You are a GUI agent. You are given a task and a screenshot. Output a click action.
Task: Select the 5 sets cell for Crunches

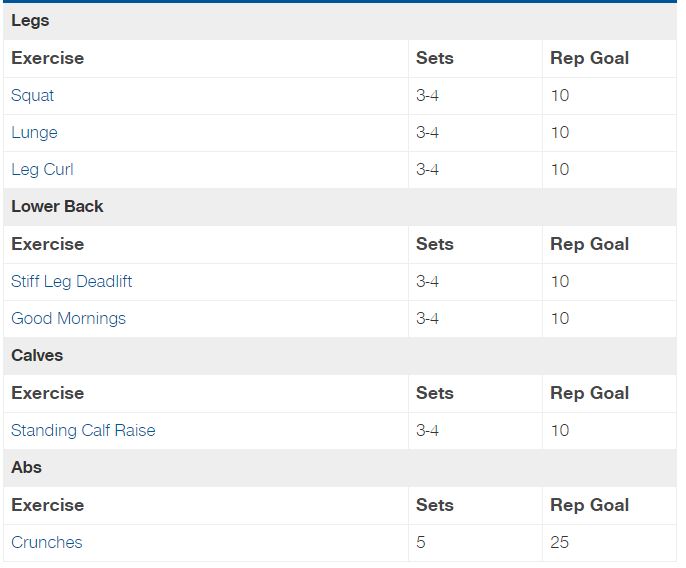pyautogui.click(x=421, y=543)
